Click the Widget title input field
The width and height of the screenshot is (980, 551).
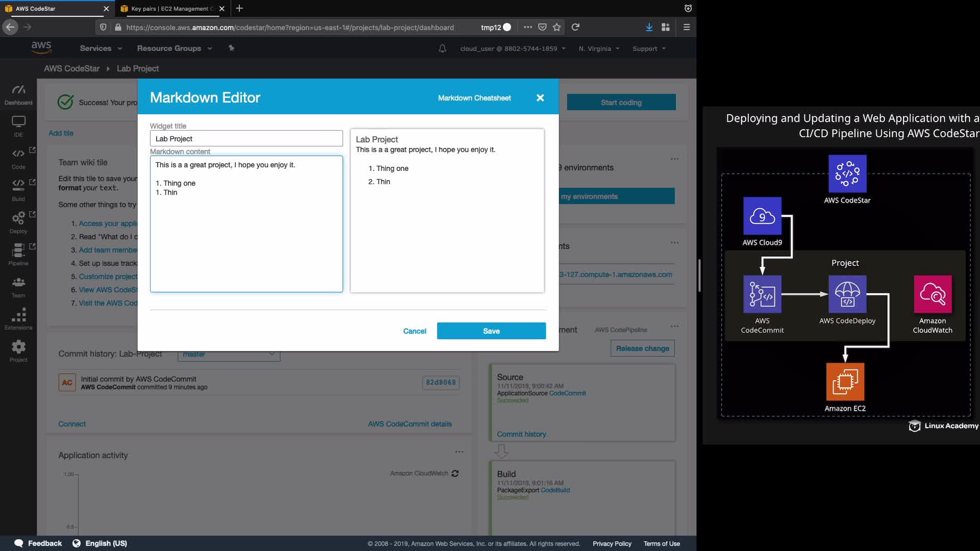(x=246, y=139)
